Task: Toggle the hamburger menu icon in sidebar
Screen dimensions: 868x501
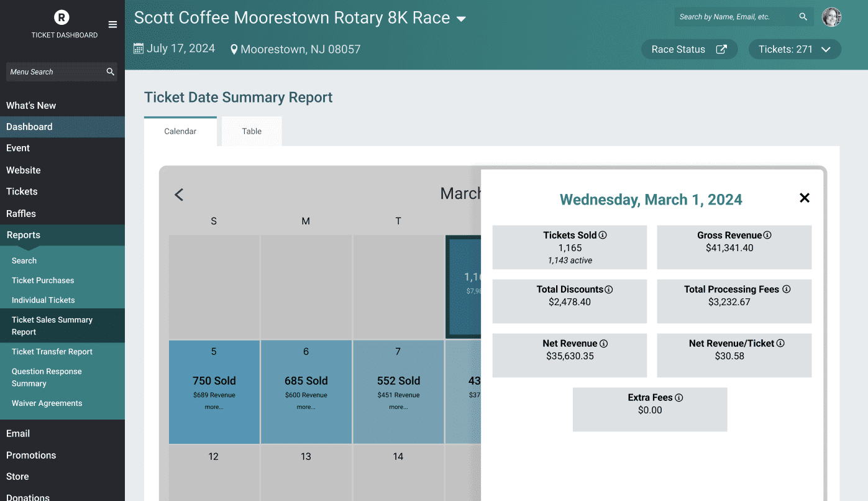Action: [112, 24]
